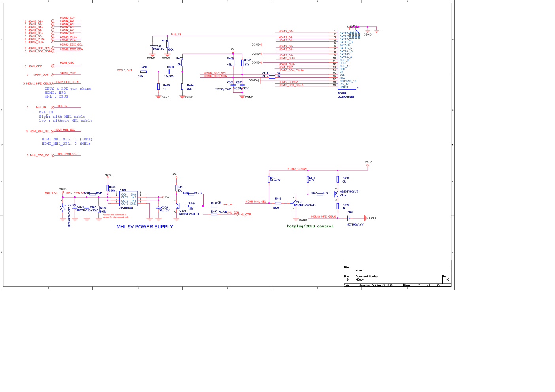Select the "MMBT3906LT1" transistor part number
The width and height of the screenshot is (555, 392).
coord(349,192)
